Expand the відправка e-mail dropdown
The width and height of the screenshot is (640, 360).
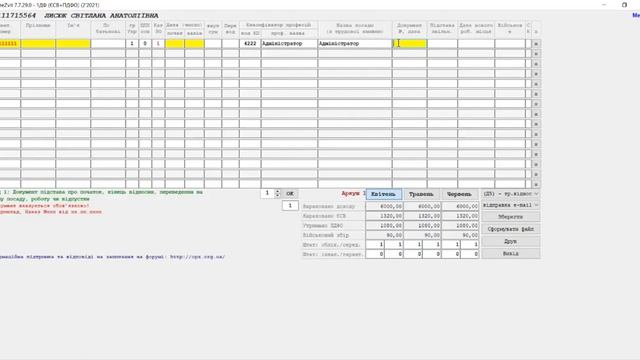point(511,205)
